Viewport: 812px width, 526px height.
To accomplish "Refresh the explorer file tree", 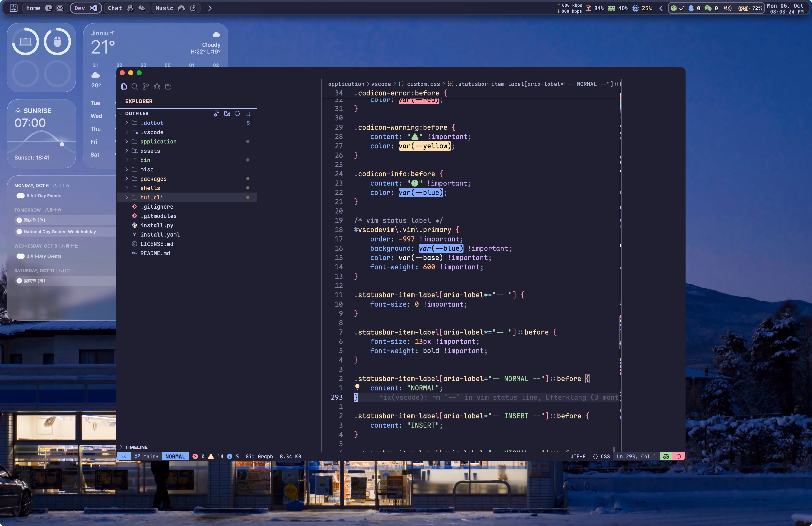I will coord(237,114).
